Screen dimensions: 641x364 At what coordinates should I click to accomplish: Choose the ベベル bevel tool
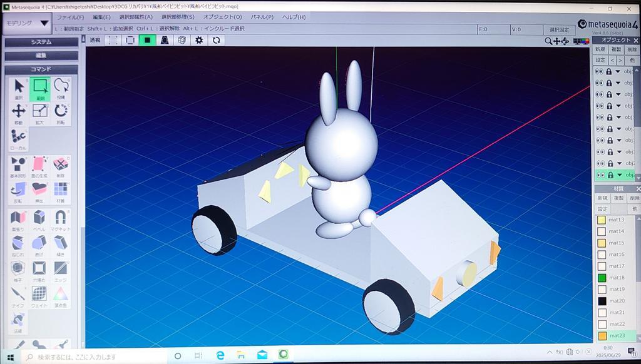pyautogui.click(x=39, y=221)
